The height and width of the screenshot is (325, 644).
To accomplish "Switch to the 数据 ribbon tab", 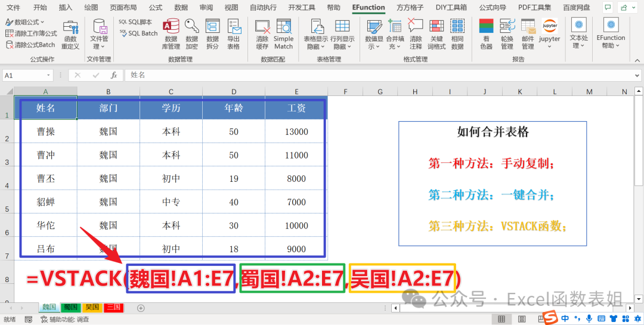I will (181, 7).
